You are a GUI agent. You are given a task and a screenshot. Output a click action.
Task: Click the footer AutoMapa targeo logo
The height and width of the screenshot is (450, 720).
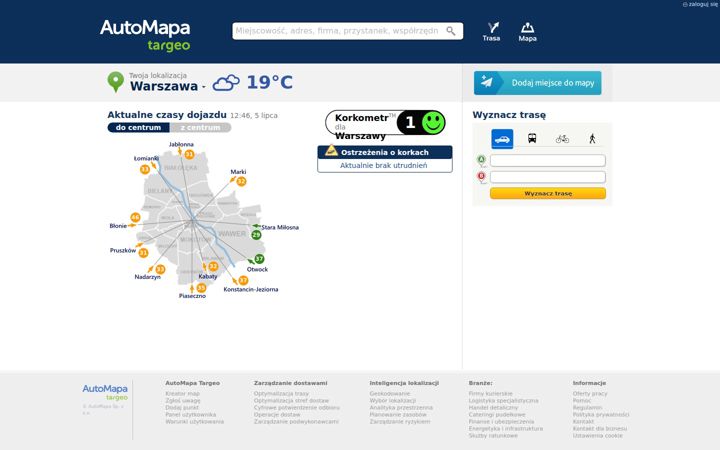click(x=105, y=393)
